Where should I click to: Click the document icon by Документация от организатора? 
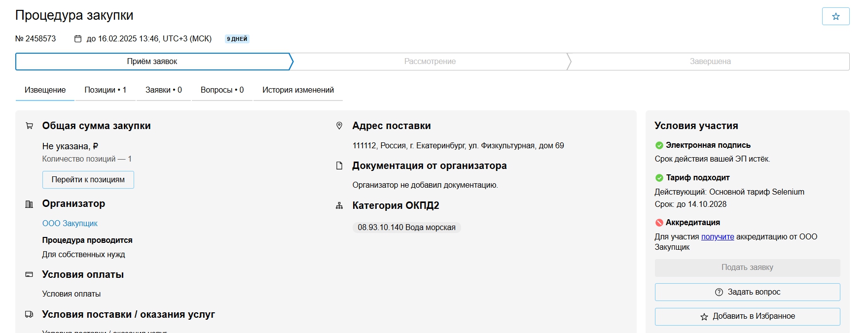(339, 166)
